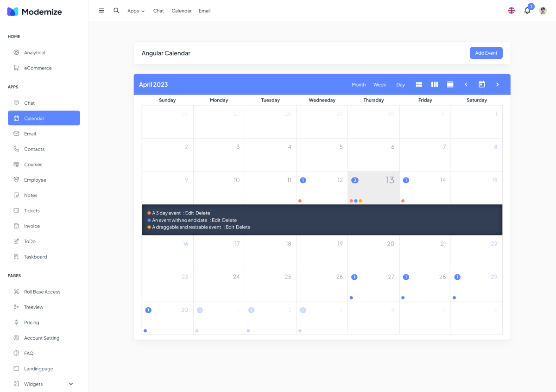
Task: Select the day view rows icon
Action: [x=450, y=84]
